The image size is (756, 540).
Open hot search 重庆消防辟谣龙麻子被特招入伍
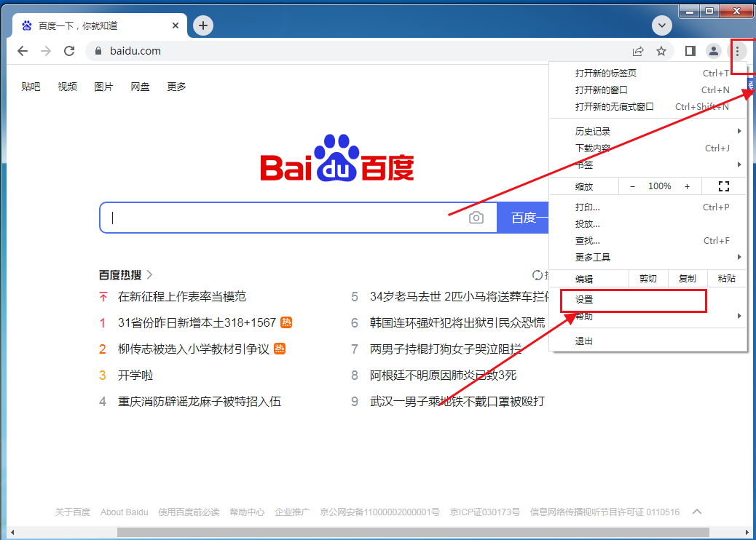200,402
